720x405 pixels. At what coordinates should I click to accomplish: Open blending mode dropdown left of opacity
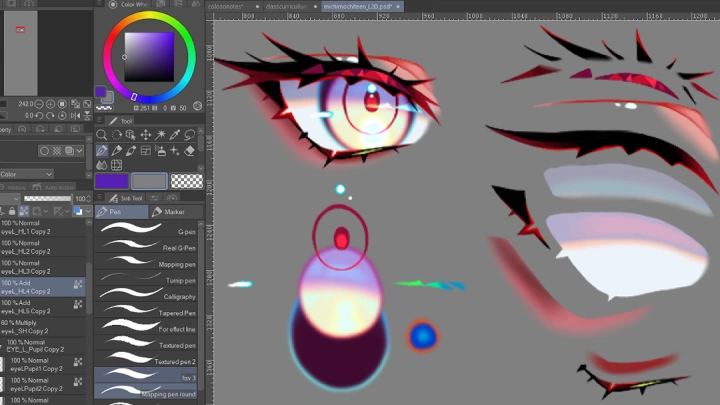click(x=10, y=199)
